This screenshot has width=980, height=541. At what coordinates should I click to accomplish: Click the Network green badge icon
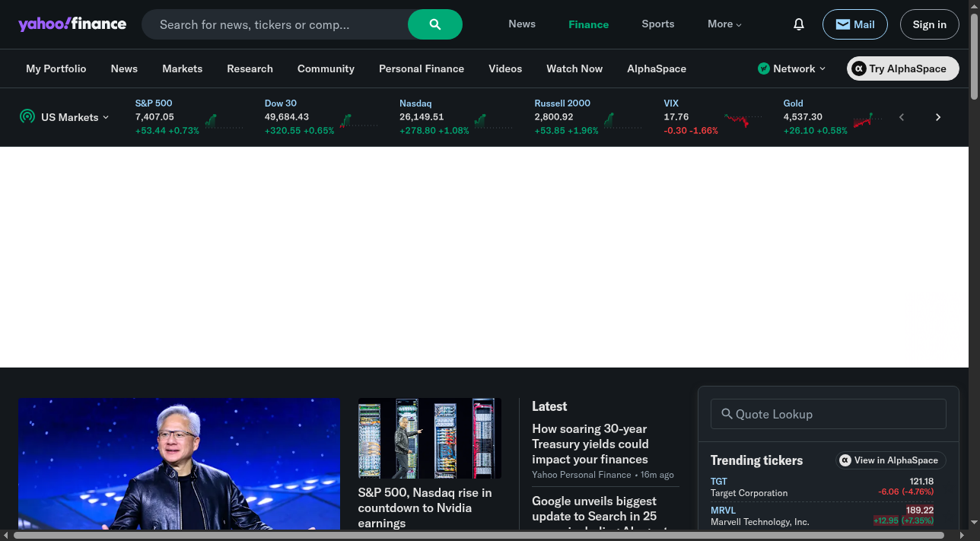764,68
